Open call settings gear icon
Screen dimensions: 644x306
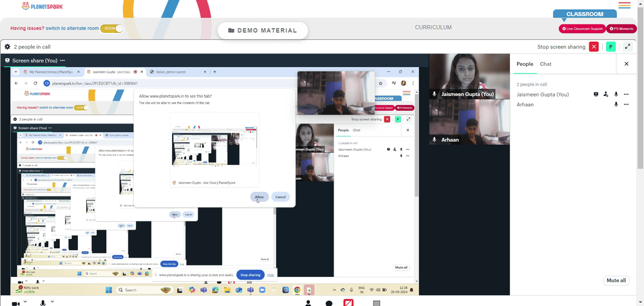click(x=7, y=47)
